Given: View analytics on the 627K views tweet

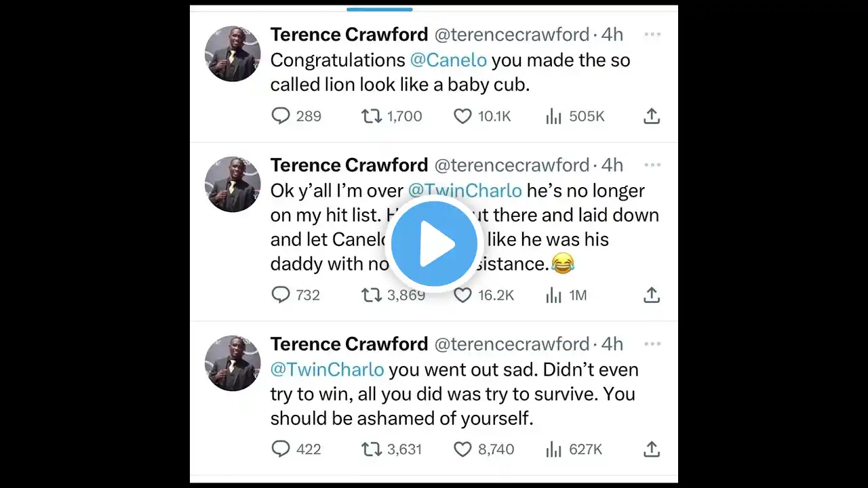Looking at the screenshot, I should click(554, 449).
